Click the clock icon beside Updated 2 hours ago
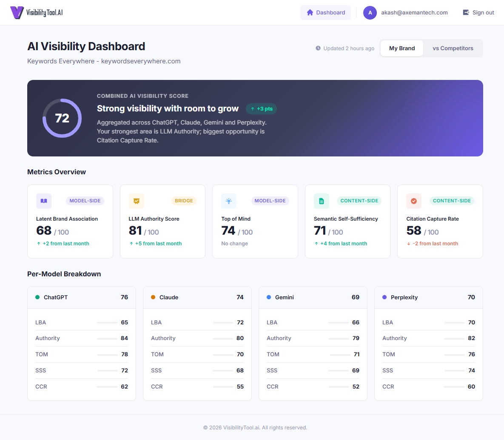504x440 pixels. (x=318, y=48)
